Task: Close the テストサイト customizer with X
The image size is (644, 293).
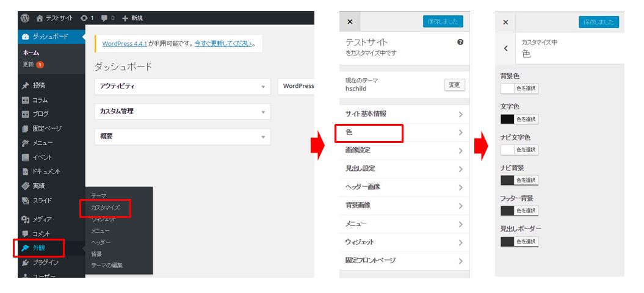Action: (350, 22)
